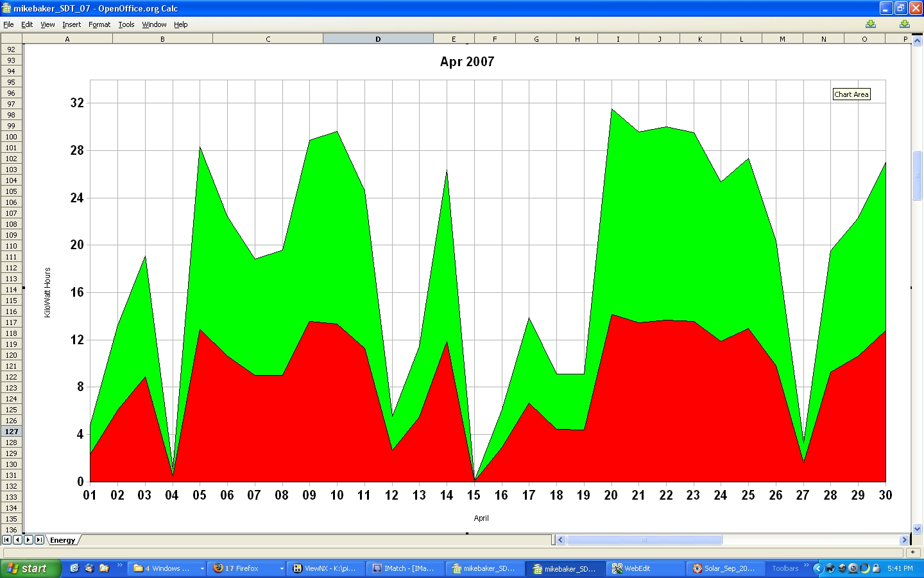Expand hidden system tray icons arrow
The width and height of the screenshot is (924, 578).
[x=817, y=568]
